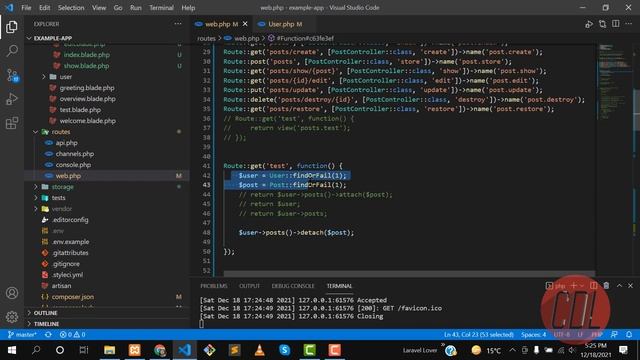Click the editor horizontal scrollbar
Image resolution: width=640 pixels, height=360 pixels.
click(409, 273)
